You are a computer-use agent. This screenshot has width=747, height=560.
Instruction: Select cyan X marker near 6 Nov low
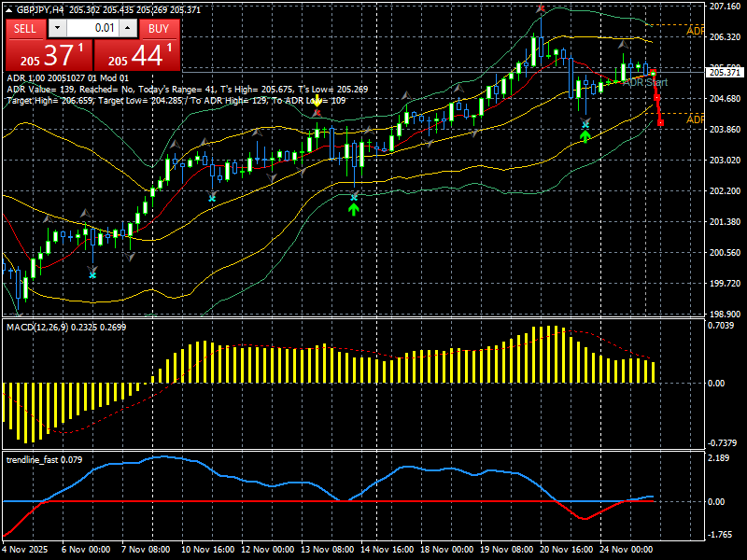pyautogui.click(x=92, y=275)
